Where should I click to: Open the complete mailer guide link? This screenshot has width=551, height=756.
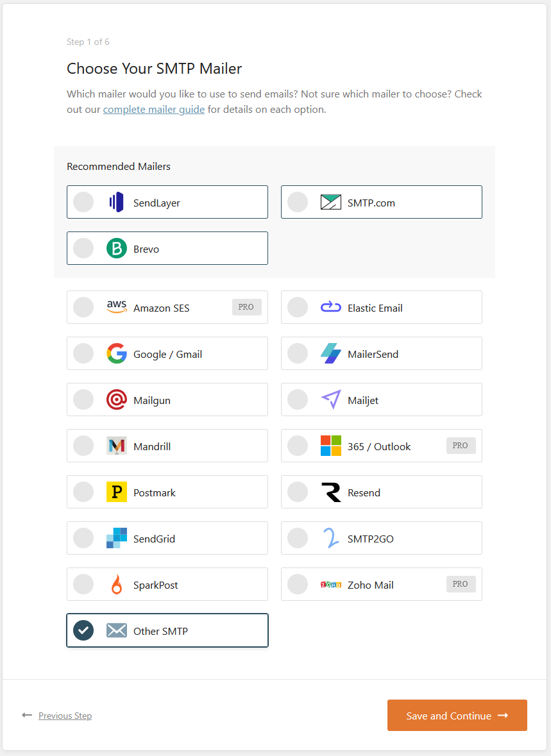154,110
